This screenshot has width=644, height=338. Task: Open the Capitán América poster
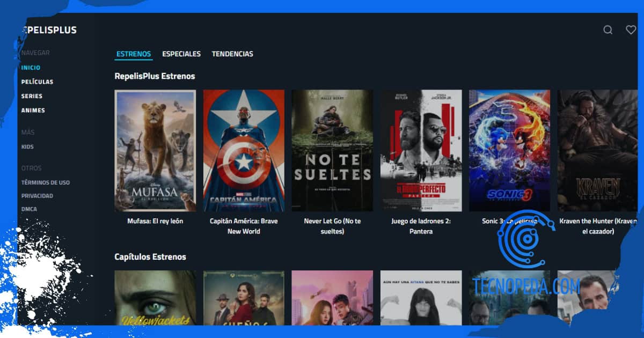click(x=244, y=151)
